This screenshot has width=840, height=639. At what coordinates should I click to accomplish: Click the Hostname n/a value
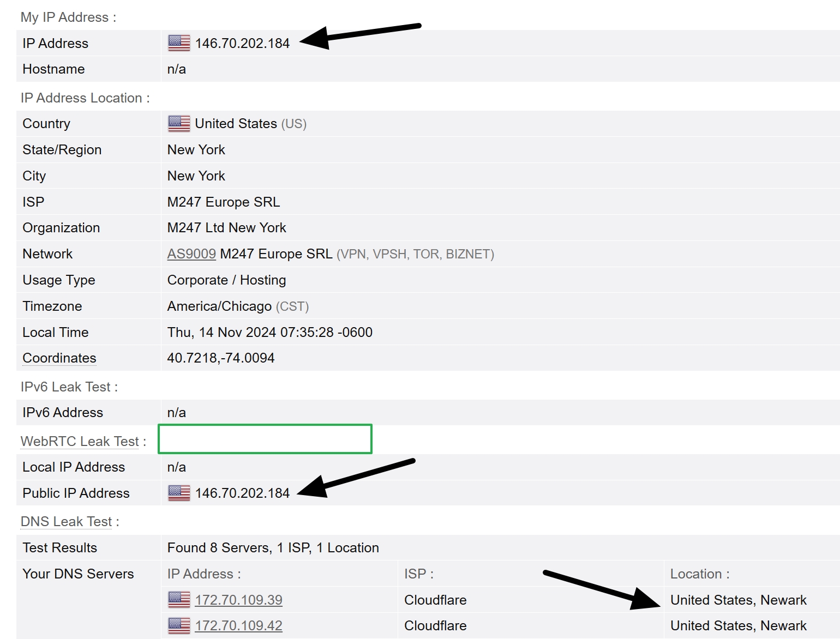click(176, 69)
